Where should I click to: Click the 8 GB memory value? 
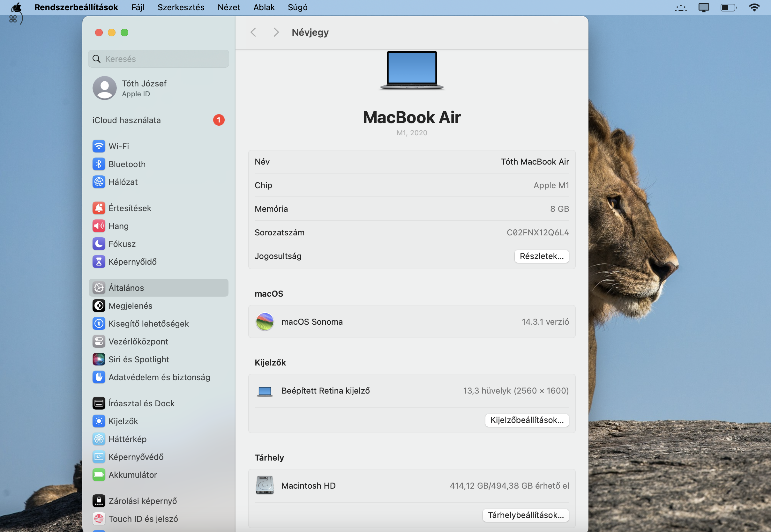point(559,209)
